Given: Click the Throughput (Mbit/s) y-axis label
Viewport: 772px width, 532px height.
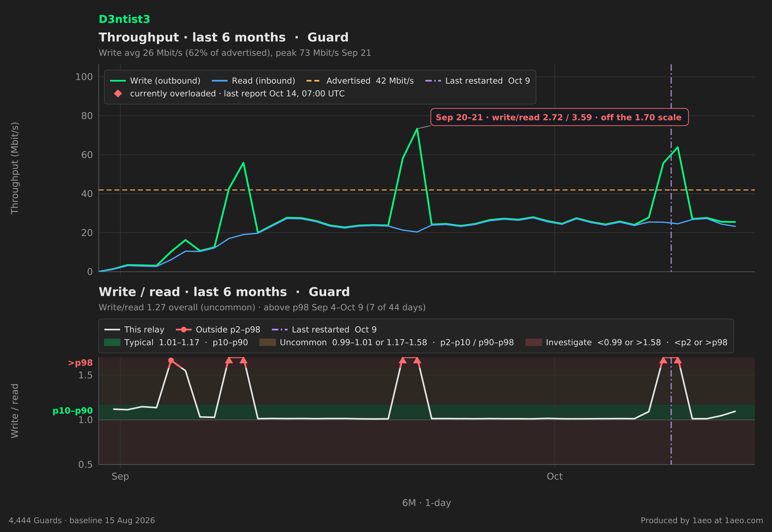Looking at the screenshot, I should tap(15, 168).
